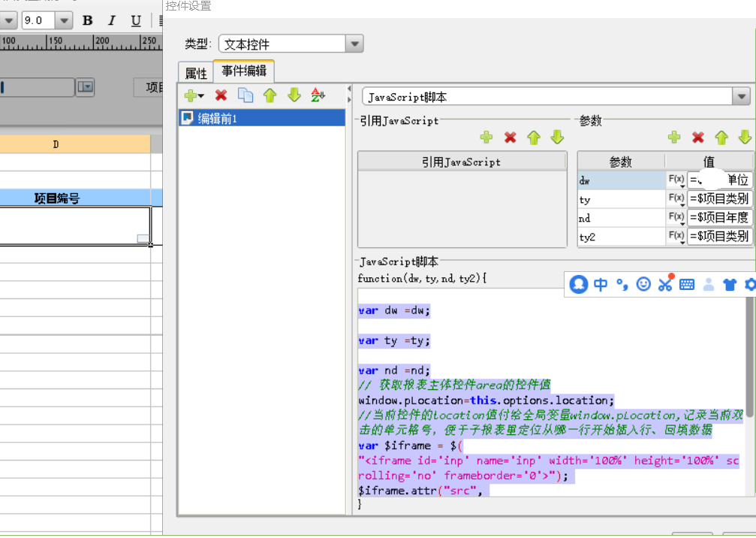Move the 参数 row down

click(745, 138)
